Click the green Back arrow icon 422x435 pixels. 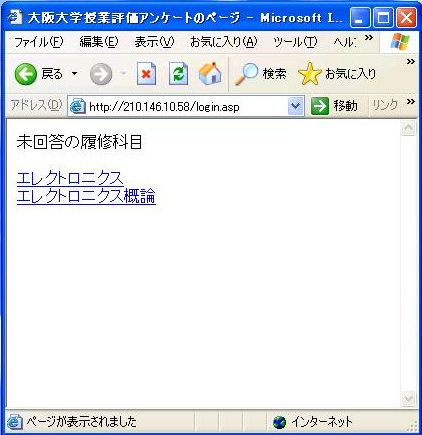(x=25, y=74)
